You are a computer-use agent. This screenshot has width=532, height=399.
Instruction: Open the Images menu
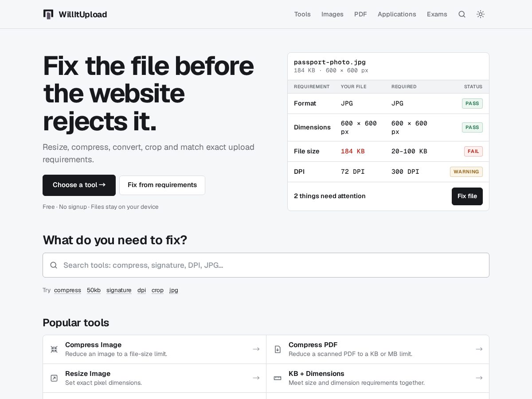point(332,14)
